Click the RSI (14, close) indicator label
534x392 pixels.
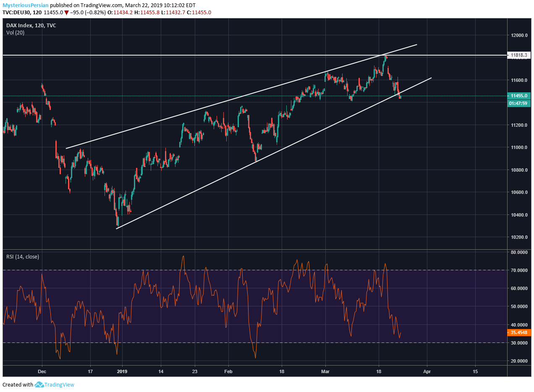tap(22, 256)
